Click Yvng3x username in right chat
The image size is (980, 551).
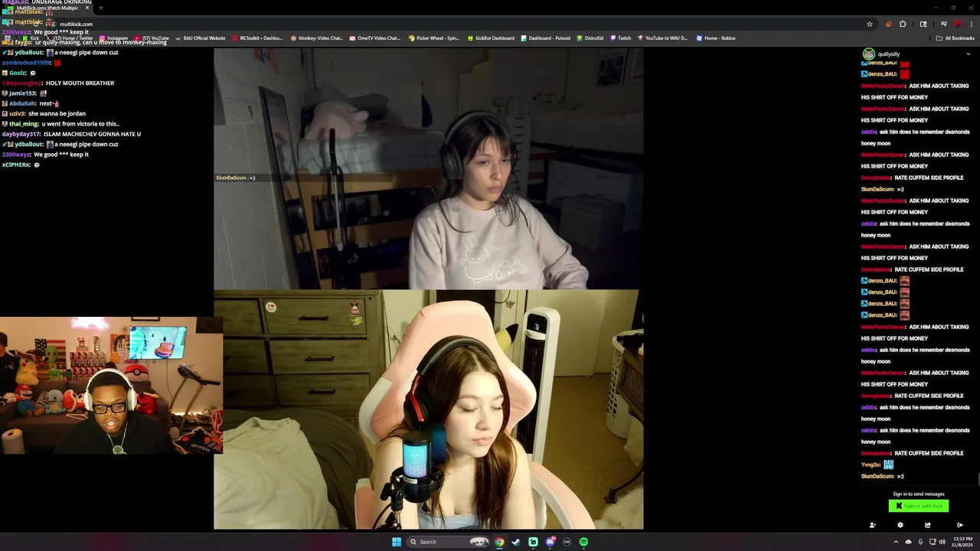(x=871, y=465)
